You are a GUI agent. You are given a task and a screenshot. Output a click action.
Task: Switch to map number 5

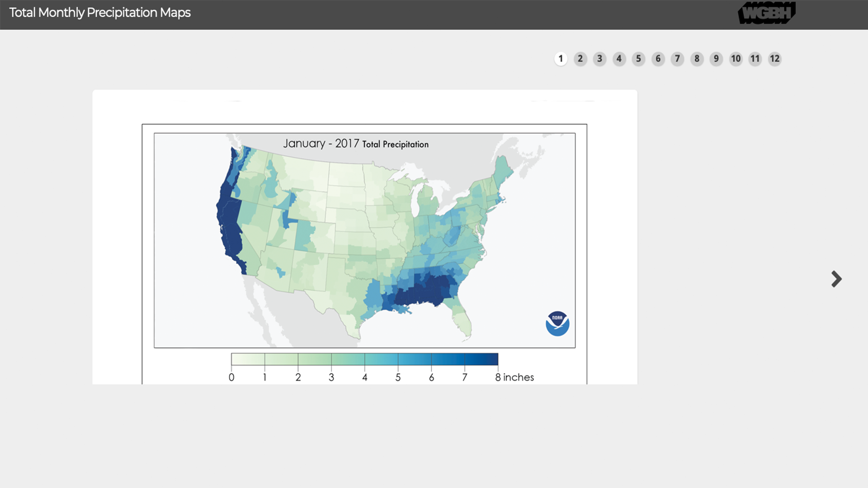point(638,59)
